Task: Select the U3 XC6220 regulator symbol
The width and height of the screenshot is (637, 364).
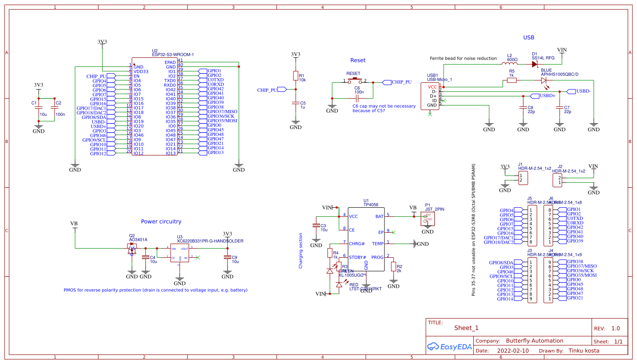Action: [x=180, y=254]
